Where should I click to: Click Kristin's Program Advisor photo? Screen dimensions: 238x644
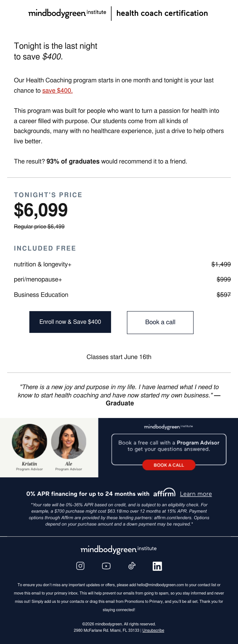(x=29, y=441)
